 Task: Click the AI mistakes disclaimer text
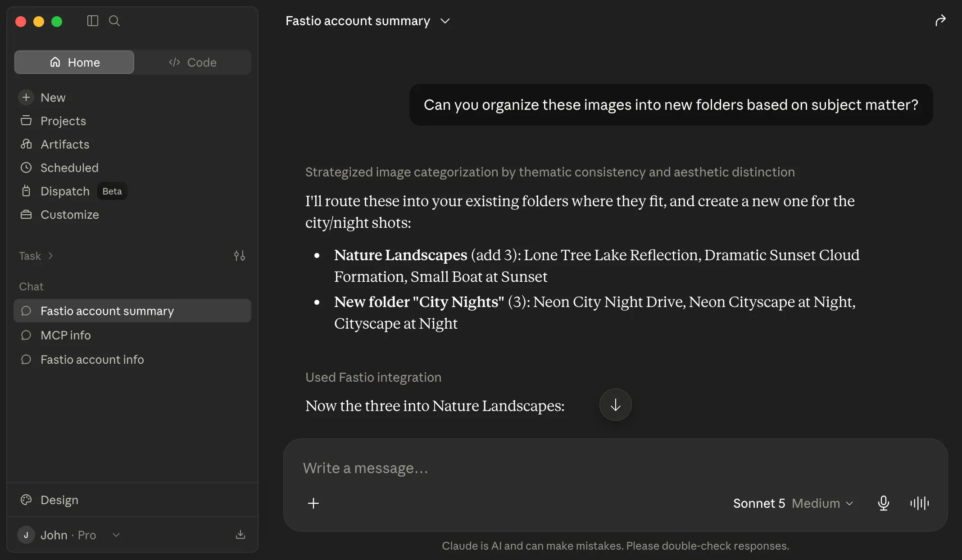615,546
